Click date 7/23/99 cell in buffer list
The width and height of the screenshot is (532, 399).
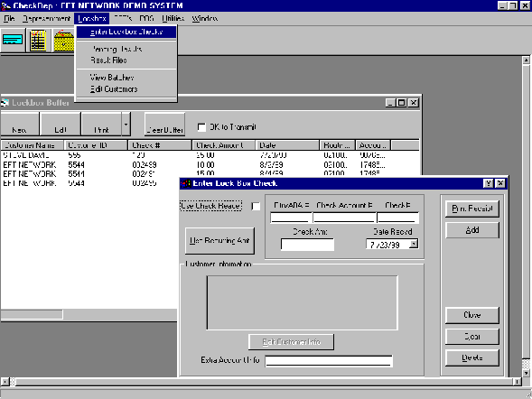(273, 155)
